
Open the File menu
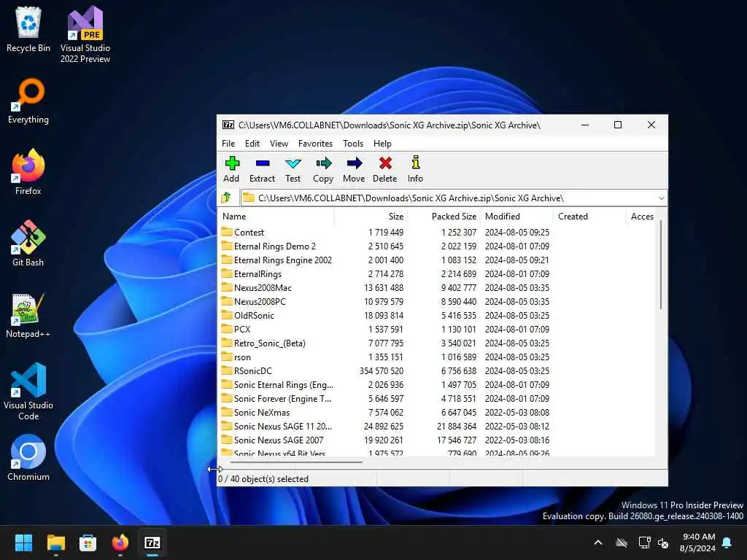(x=228, y=144)
